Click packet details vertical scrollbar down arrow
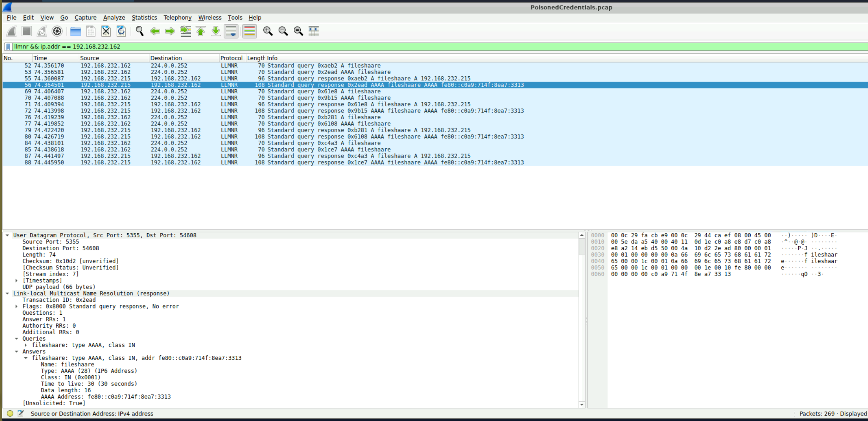This screenshot has height=421, width=868. [x=582, y=404]
